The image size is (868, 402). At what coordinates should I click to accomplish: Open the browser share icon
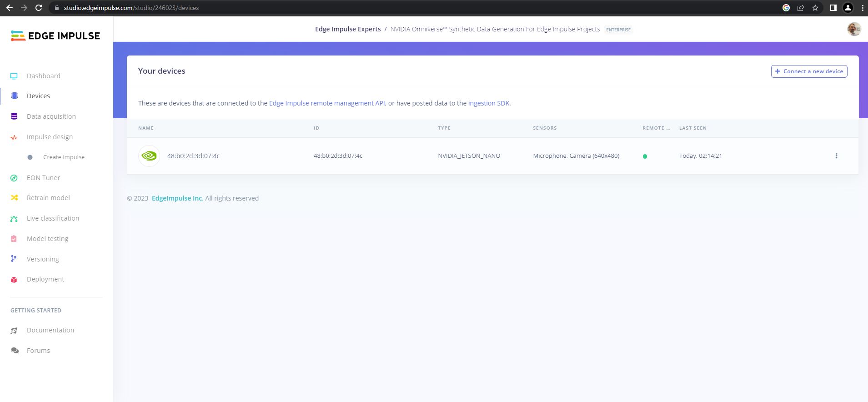pos(801,8)
